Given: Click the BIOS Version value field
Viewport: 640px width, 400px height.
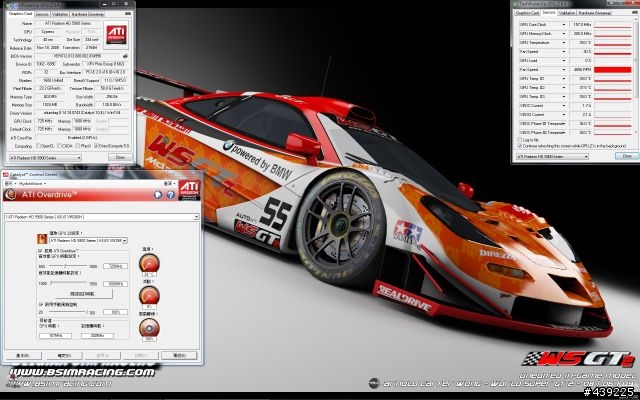Looking at the screenshot, I should (78, 56).
